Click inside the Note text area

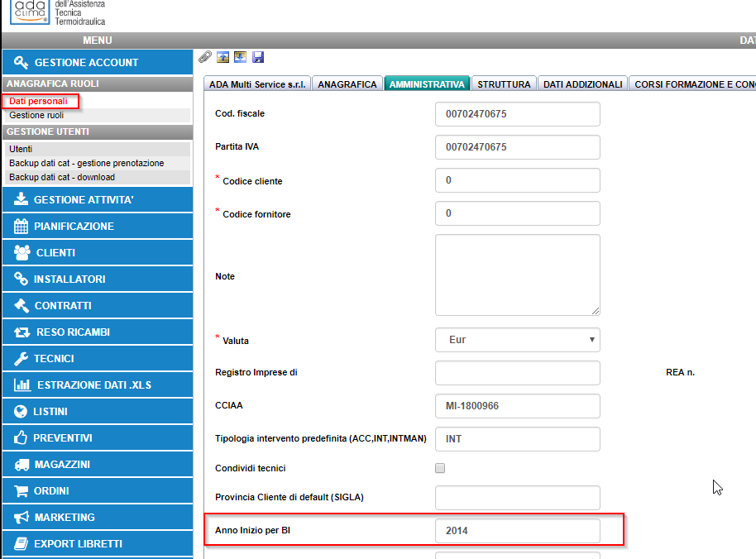pyautogui.click(x=517, y=275)
